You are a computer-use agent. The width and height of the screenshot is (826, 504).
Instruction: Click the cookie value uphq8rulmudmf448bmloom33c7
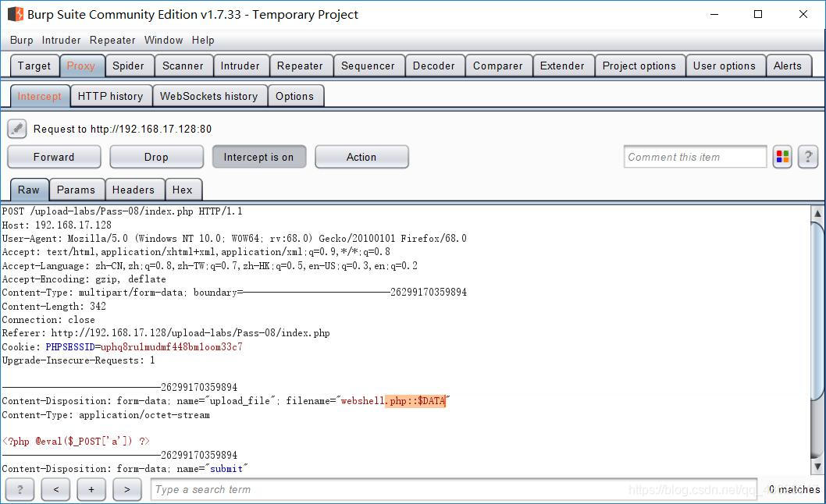tap(172, 347)
